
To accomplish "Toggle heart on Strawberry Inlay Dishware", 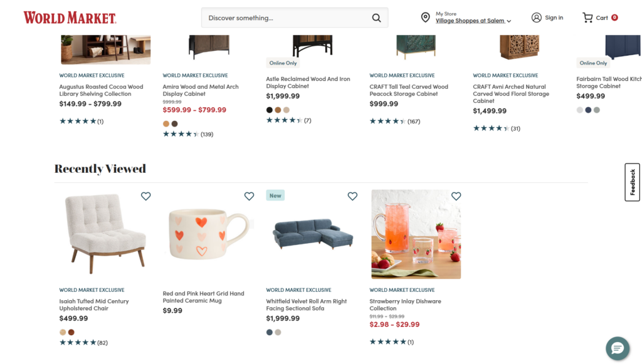I will [x=456, y=196].
